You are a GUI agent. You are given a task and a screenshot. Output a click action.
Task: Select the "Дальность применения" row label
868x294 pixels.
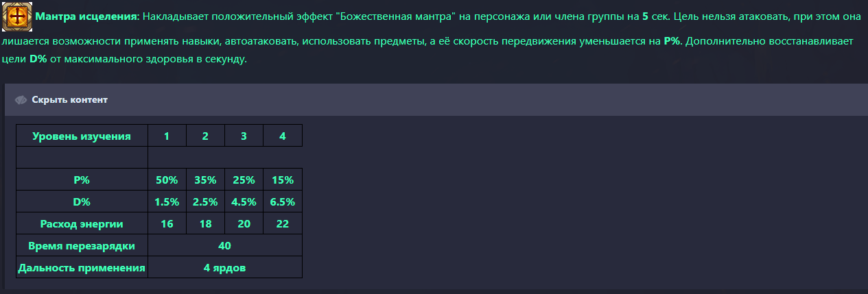point(82,267)
